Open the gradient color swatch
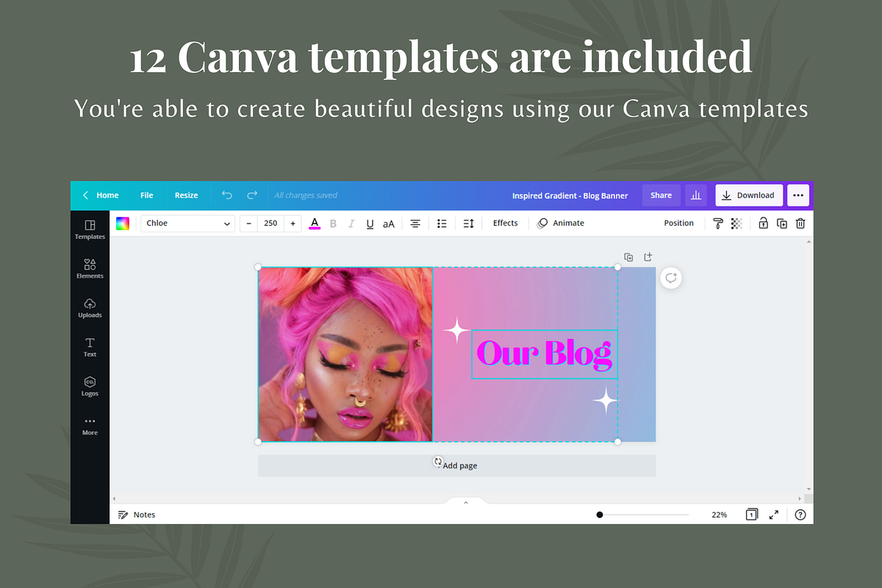This screenshot has height=588, width=882. pyautogui.click(x=123, y=223)
